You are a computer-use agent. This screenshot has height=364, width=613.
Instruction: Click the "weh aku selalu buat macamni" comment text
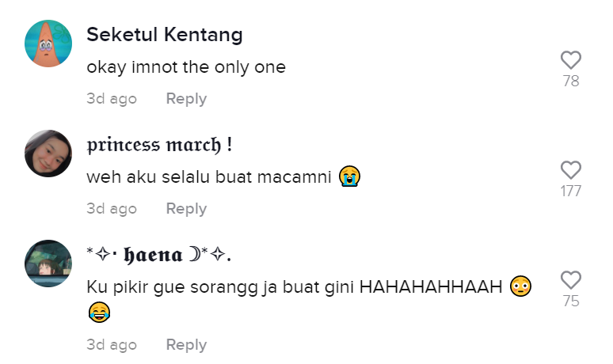209,176
